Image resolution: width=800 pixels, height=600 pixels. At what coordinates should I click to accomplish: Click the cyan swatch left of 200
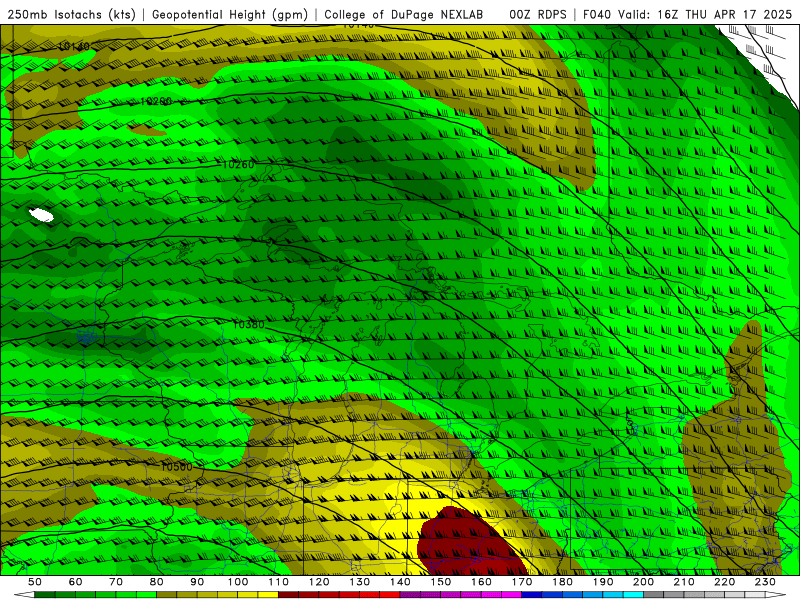[633, 595]
